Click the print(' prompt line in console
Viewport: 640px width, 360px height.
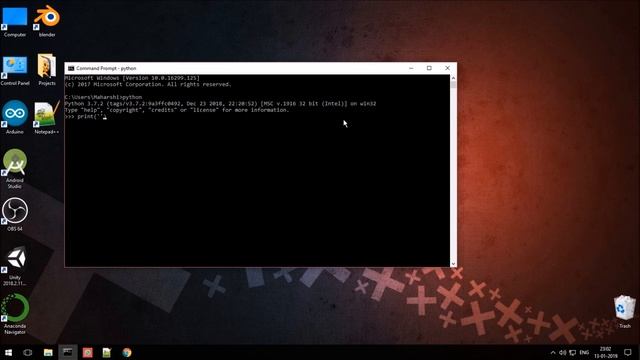pyautogui.click(x=85, y=117)
